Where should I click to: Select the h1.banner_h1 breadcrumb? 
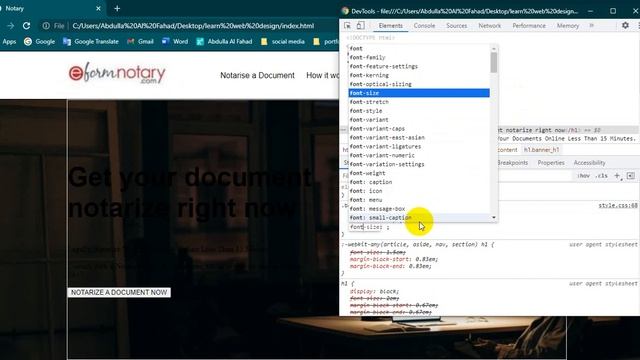pos(541,150)
